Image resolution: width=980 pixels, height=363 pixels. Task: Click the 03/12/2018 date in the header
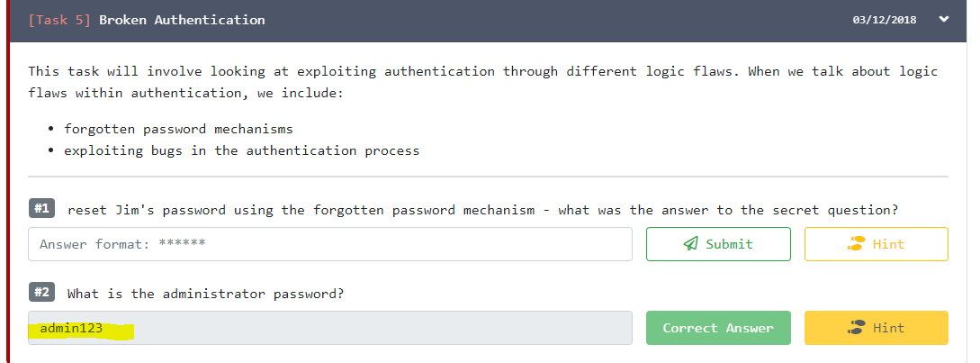884,20
